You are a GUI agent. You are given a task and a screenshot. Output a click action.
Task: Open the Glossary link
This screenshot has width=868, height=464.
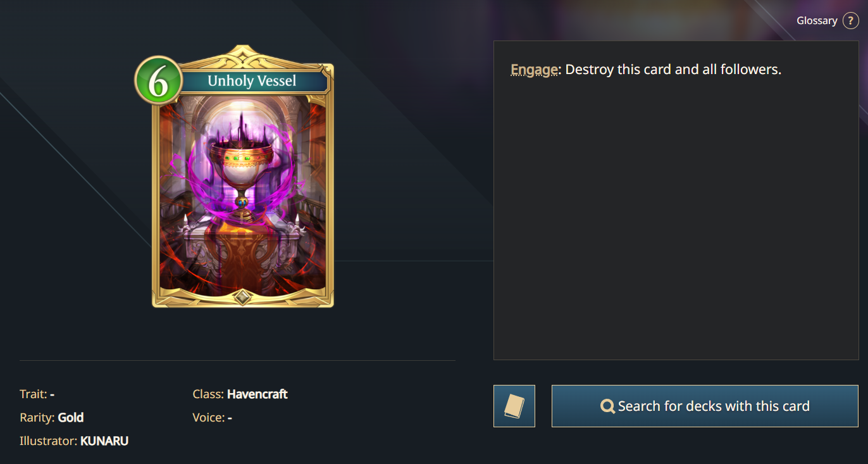[817, 21]
